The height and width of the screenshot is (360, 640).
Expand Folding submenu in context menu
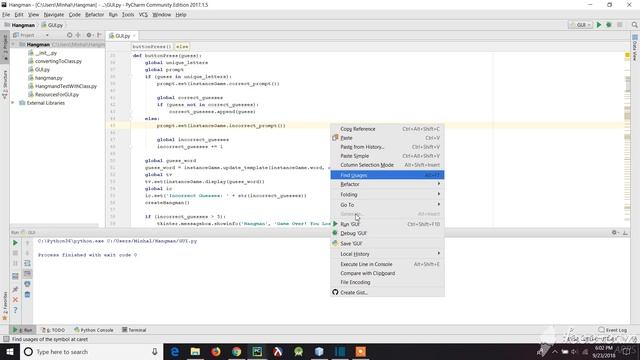[x=387, y=195]
